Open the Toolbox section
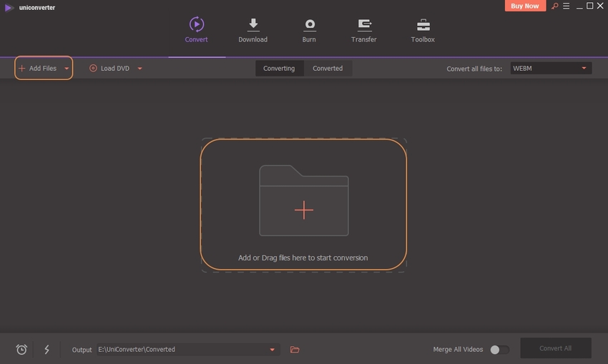Image resolution: width=608 pixels, height=364 pixels. click(423, 30)
